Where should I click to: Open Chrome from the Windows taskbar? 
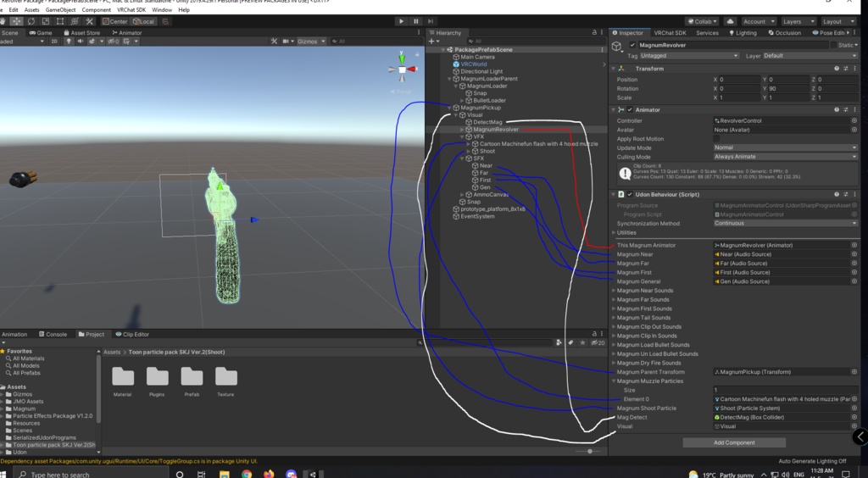[x=247, y=474]
